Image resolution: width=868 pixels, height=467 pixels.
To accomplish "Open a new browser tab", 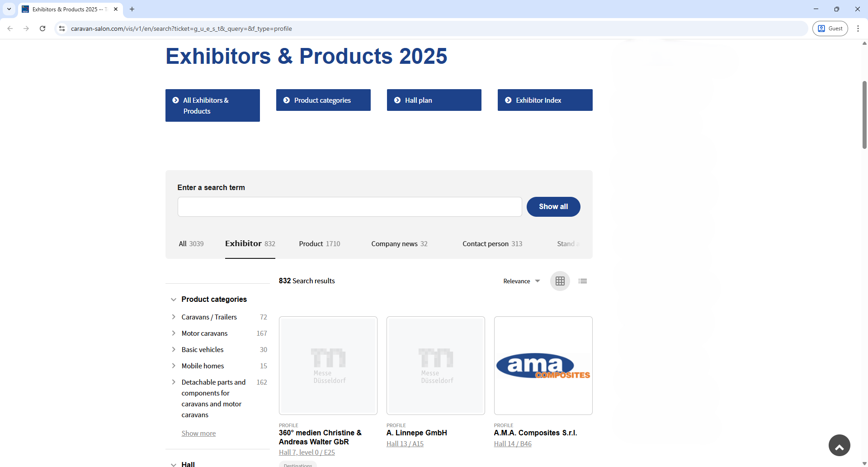I will (132, 9).
